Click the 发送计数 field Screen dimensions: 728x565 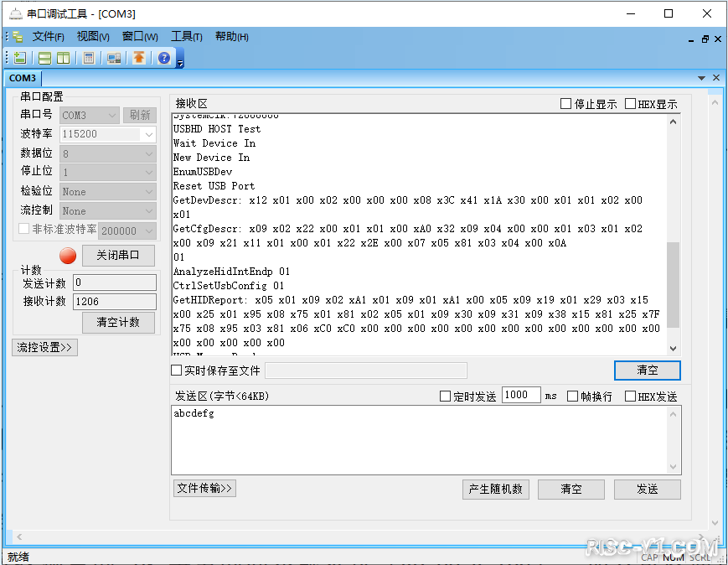(115, 282)
